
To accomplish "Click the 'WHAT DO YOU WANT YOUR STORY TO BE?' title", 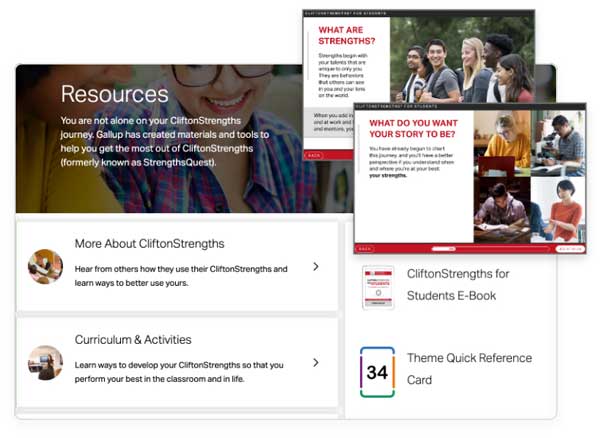I will click(x=413, y=129).
